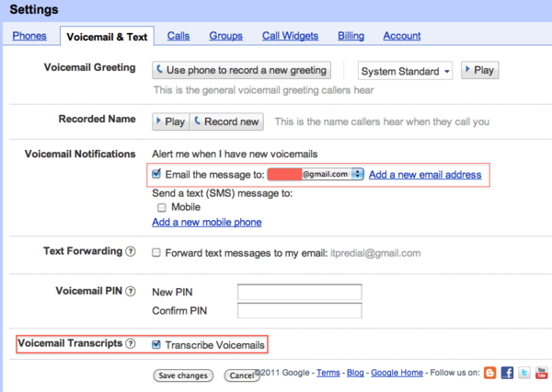The image size is (552, 392).
Task: Switch to the Calls tab
Action: click(x=178, y=36)
